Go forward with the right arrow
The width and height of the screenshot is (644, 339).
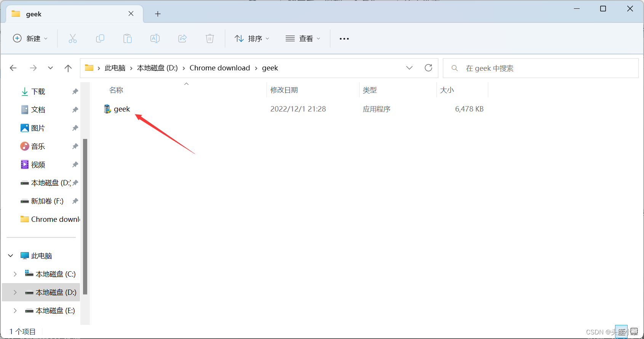(x=34, y=68)
